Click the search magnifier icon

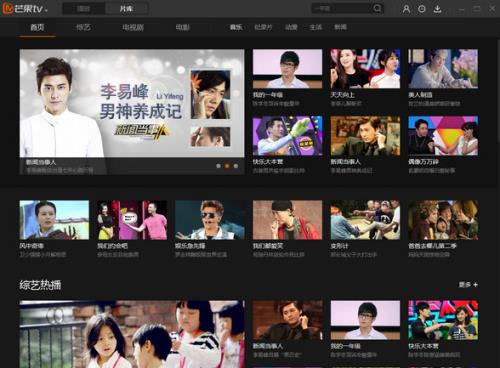[x=377, y=8]
